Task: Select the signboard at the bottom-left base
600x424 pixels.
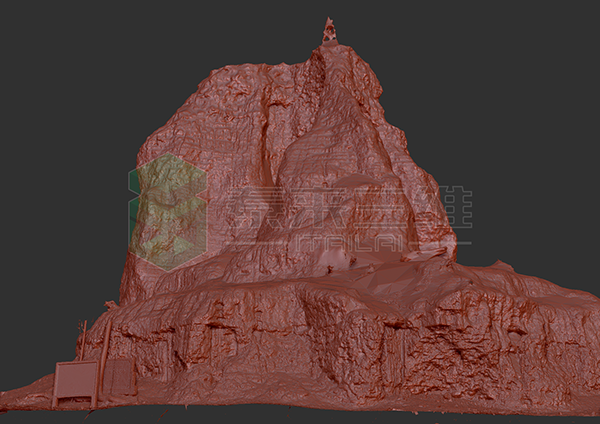Action: [75, 382]
